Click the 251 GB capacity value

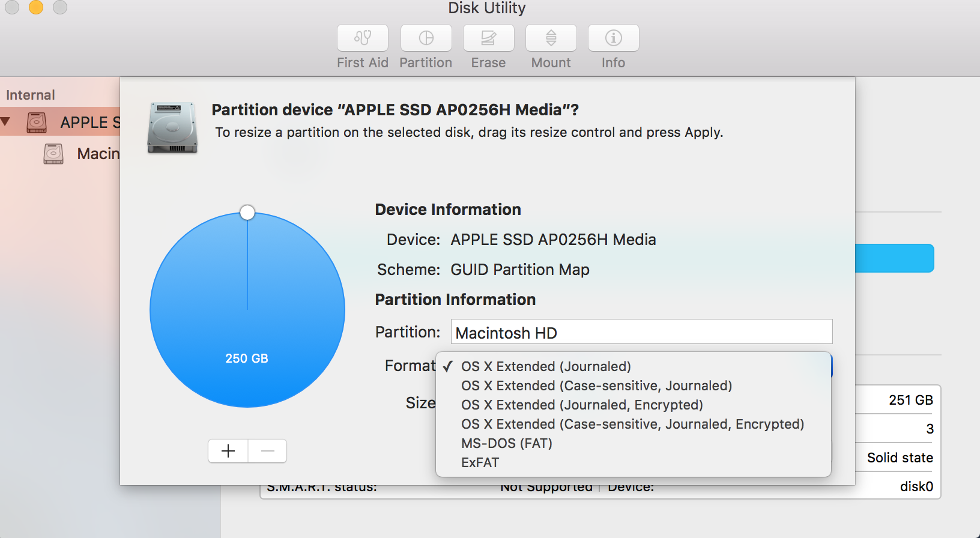(x=911, y=400)
